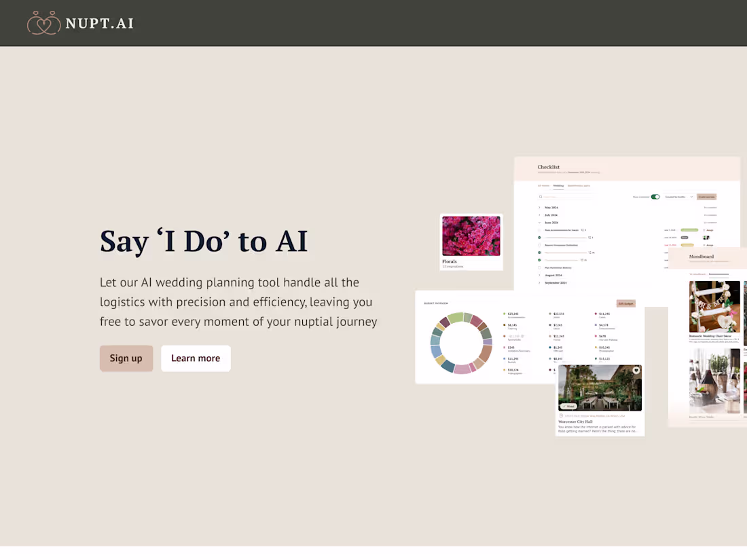Select the Wedding tab in Checklist
747x560 pixels.
(x=558, y=186)
